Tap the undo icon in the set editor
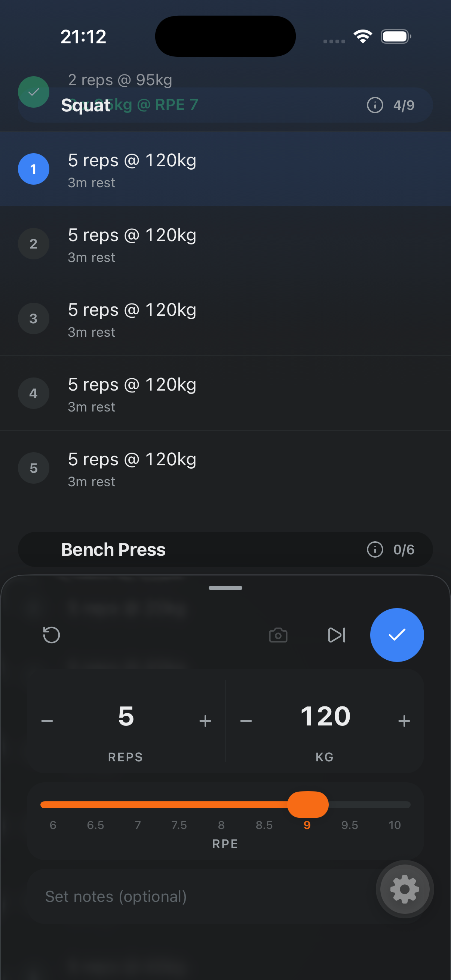 click(x=52, y=635)
